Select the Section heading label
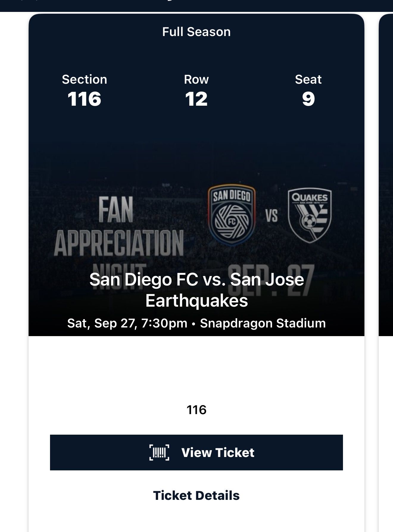 click(x=84, y=79)
